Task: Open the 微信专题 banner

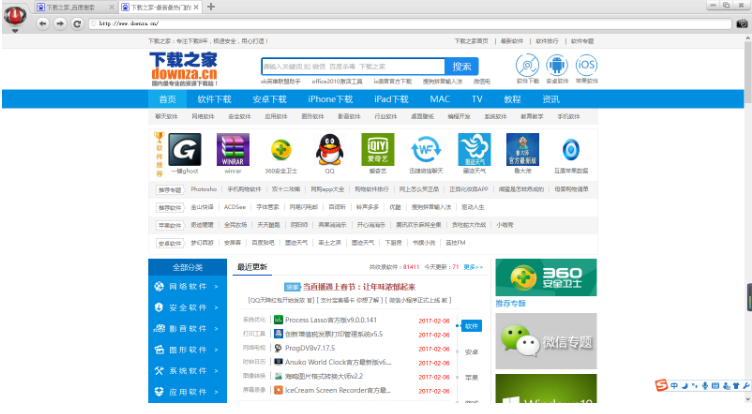Action: pyautogui.click(x=546, y=341)
